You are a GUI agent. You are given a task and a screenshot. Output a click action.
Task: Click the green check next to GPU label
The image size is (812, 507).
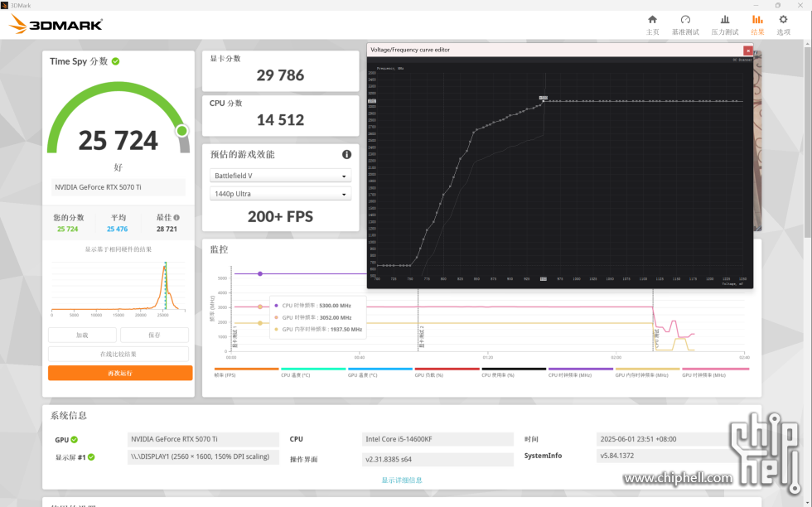pyautogui.click(x=74, y=440)
